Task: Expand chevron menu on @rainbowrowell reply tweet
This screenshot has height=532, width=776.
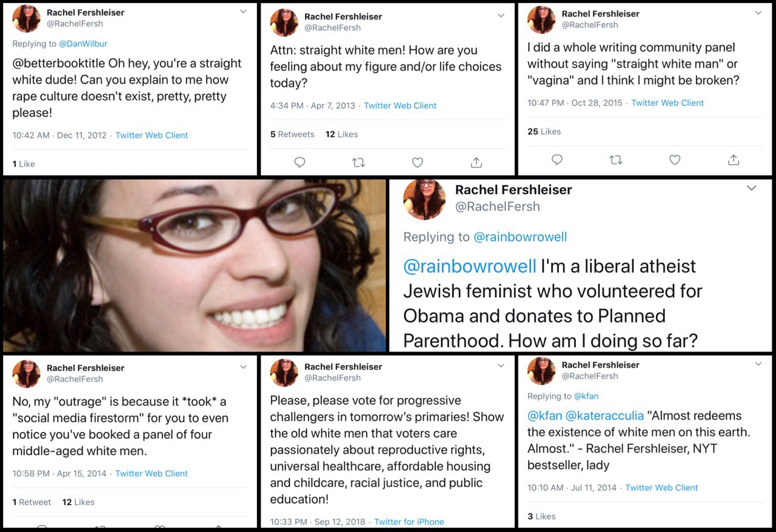Action: [752, 188]
